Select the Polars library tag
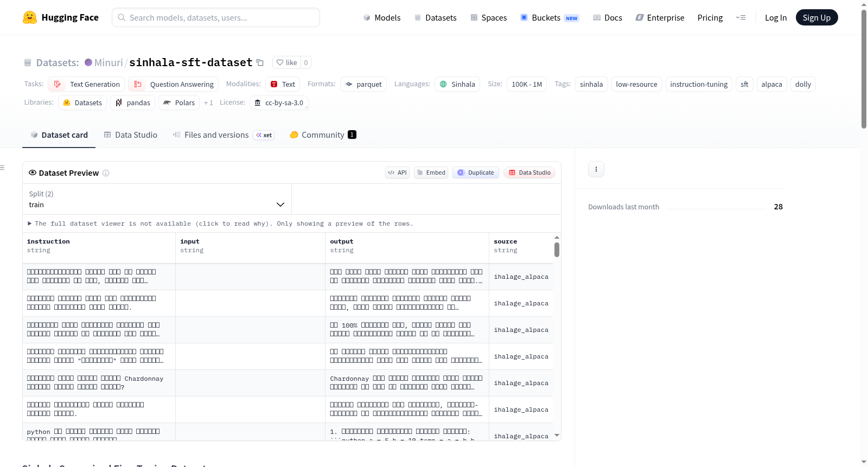Image resolution: width=868 pixels, height=467 pixels. (x=179, y=103)
